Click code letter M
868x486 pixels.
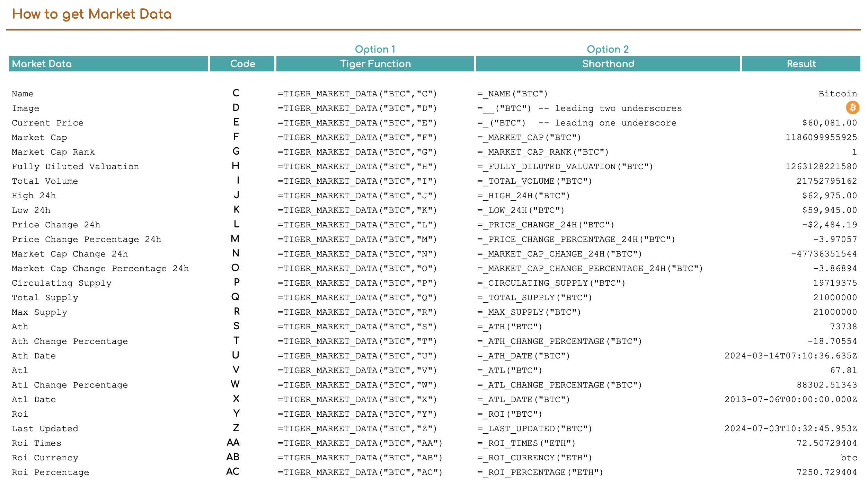235,238
